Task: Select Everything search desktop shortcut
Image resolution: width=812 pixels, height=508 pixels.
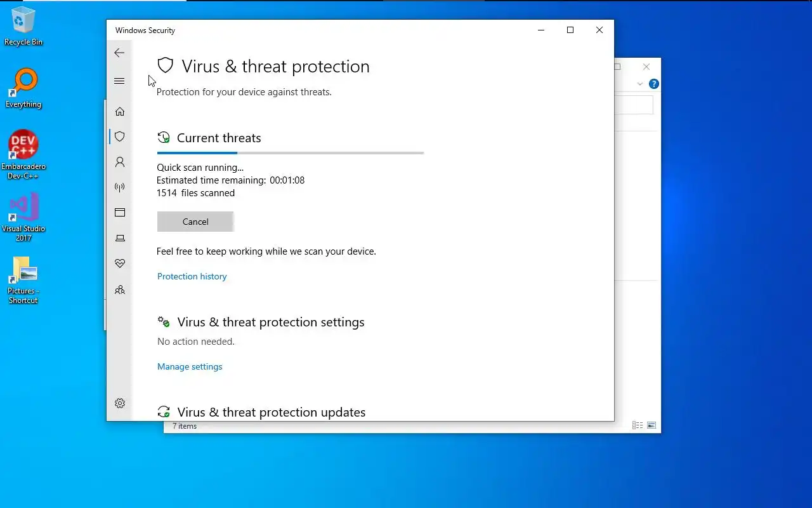Action: (x=23, y=88)
